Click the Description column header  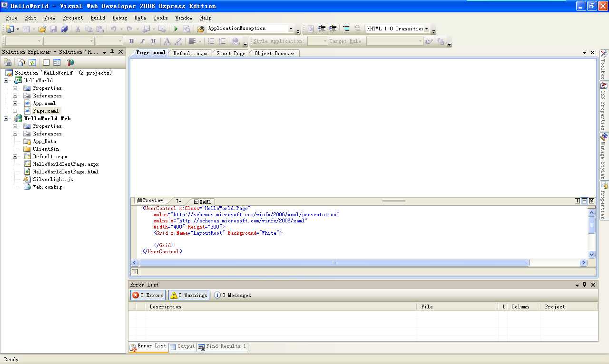tap(281, 307)
